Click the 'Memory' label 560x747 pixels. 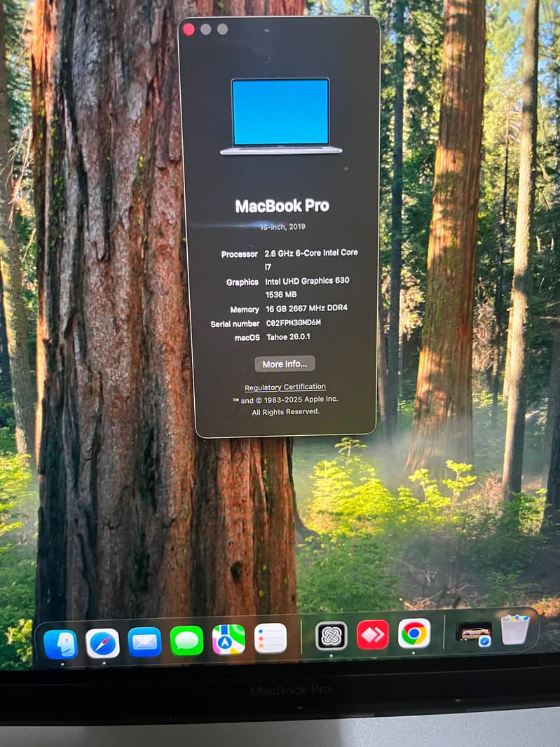click(x=245, y=310)
